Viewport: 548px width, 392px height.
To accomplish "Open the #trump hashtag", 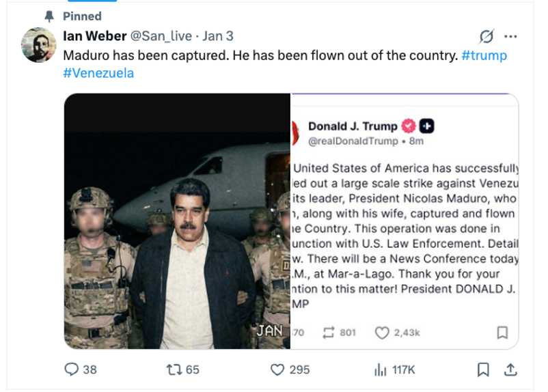I will click(484, 55).
